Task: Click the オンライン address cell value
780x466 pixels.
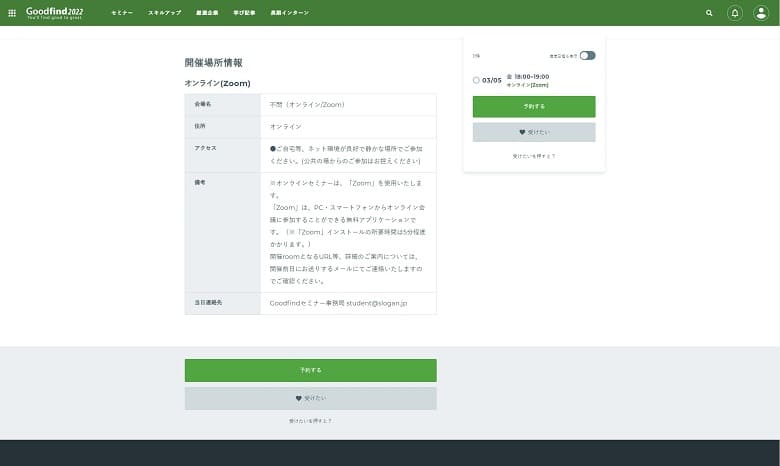Action: coord(286,127)
